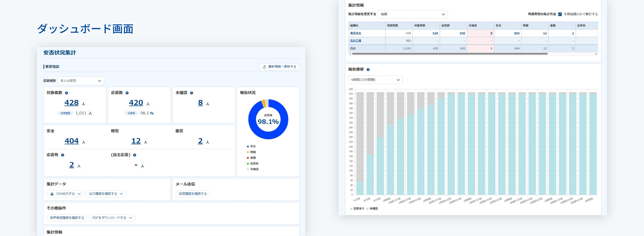Open the 428 link in the 対象者数 card
Image resolution: width=644 pixels, height=236 pixels.
71,103
